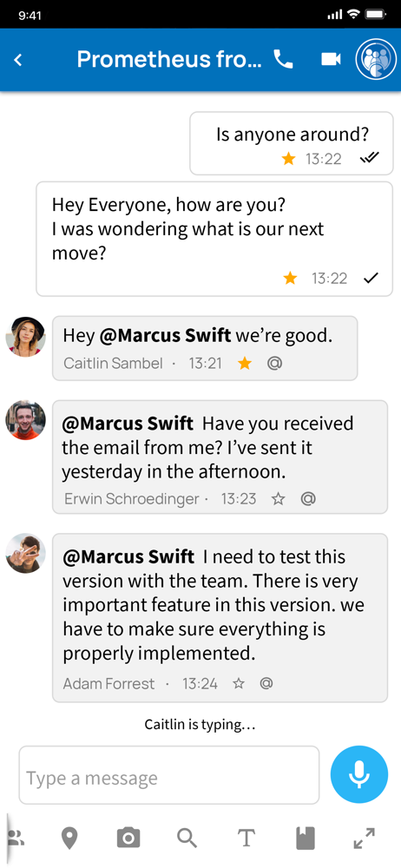Open search with magnifier icon
The height and width of the screenshot is (868, 401).
point(187,838)
